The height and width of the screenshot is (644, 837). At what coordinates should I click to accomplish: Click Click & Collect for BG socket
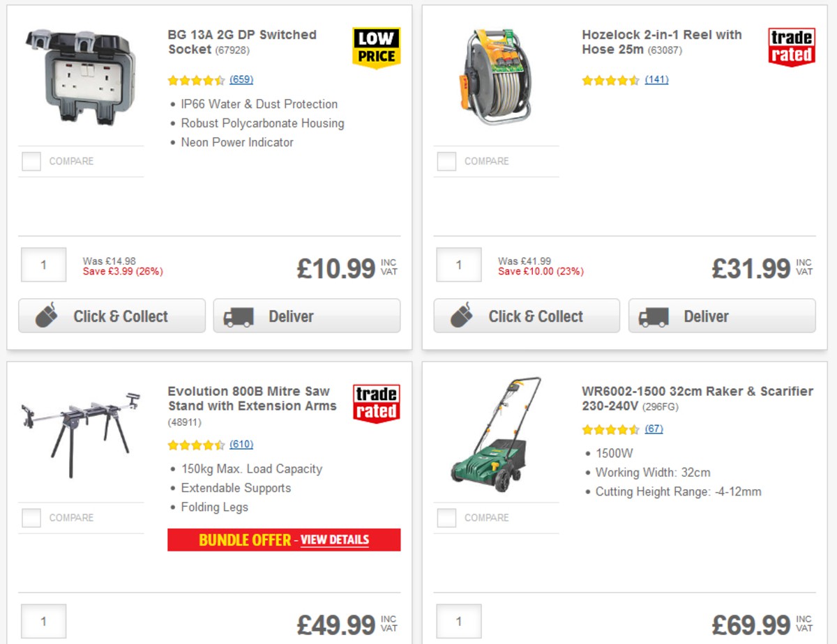(112, 316)
